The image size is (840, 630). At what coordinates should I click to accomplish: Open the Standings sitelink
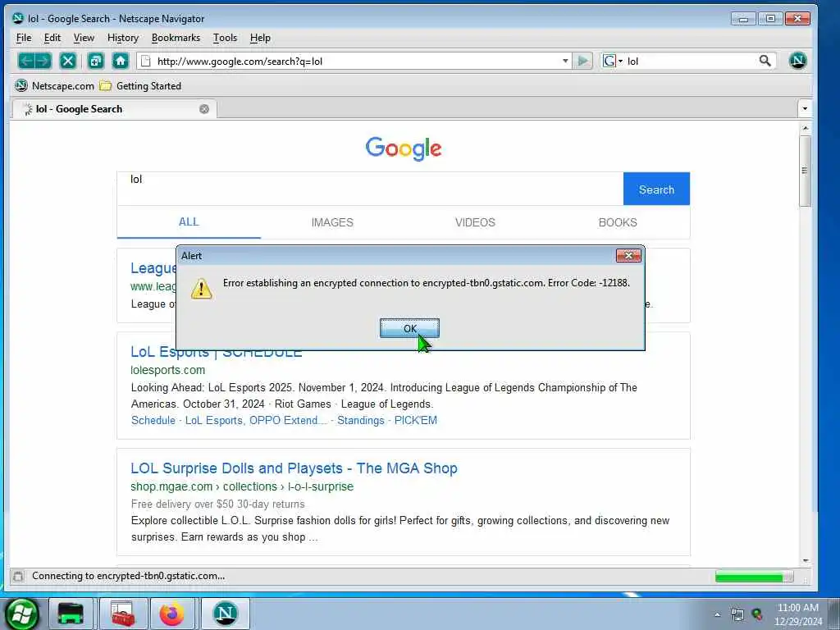[x=361, y=421]
